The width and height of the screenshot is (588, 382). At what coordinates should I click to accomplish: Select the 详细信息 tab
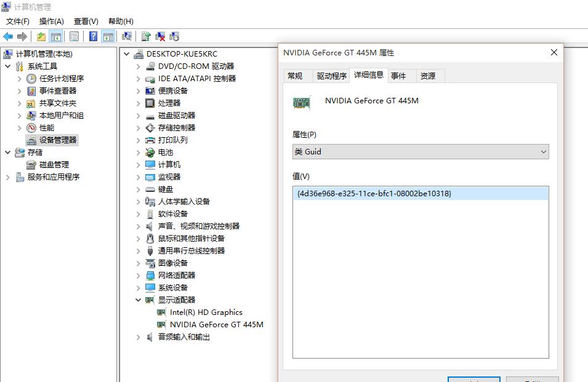(369, 75)
